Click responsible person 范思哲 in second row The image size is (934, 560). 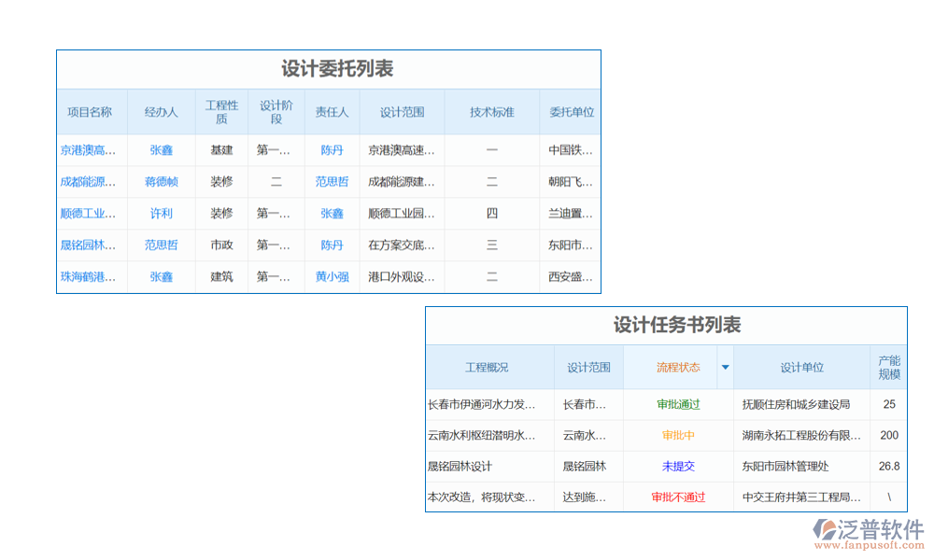[x=332, y=182]
